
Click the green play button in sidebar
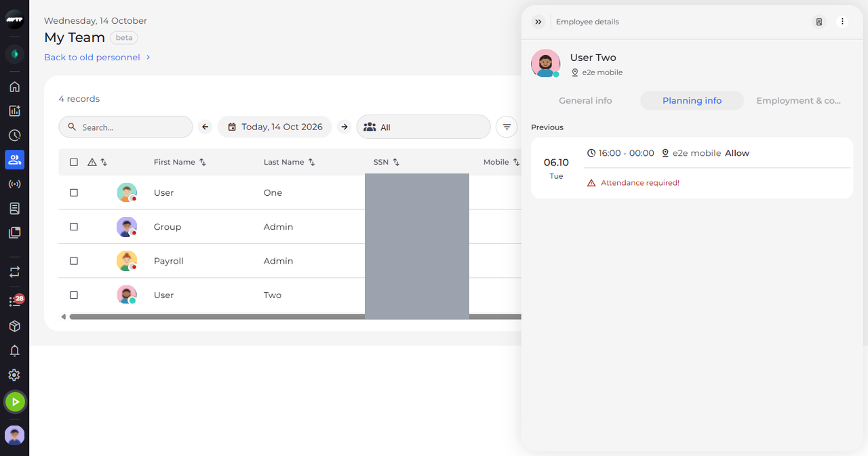tap(15, 402)
